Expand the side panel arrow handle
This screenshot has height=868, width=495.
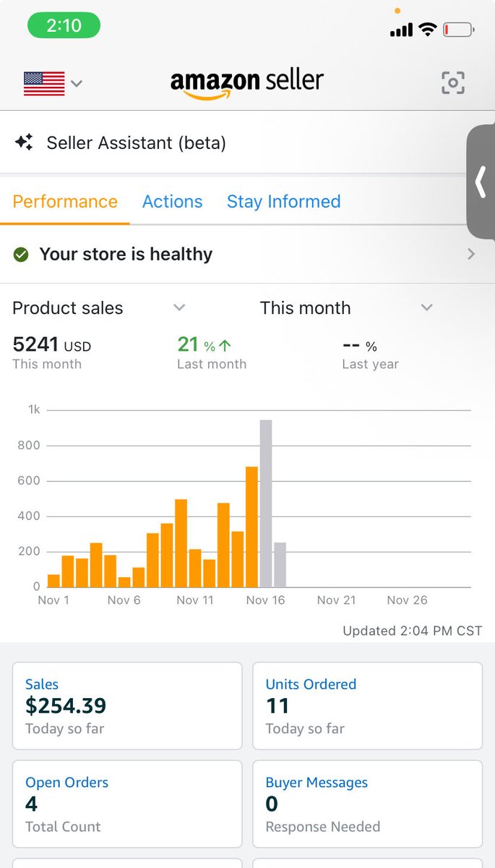pyautogui.click(x=481, y=182)
